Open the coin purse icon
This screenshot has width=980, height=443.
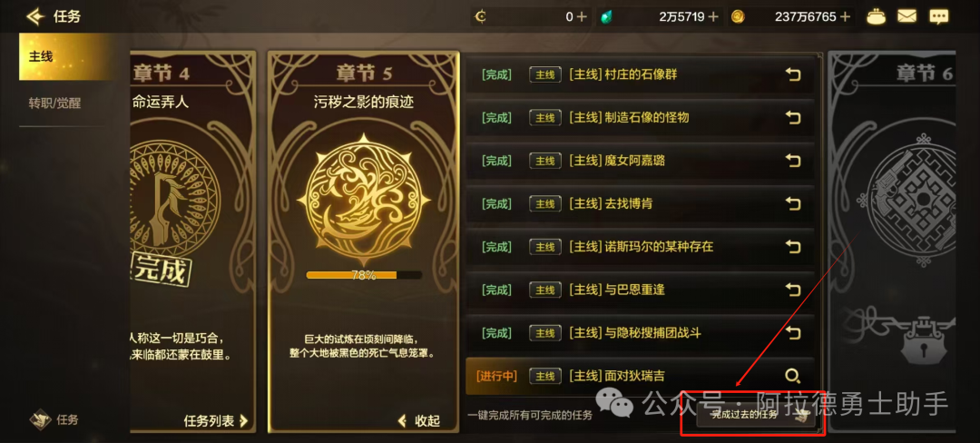pyautogui.click(x=876, y=17)
